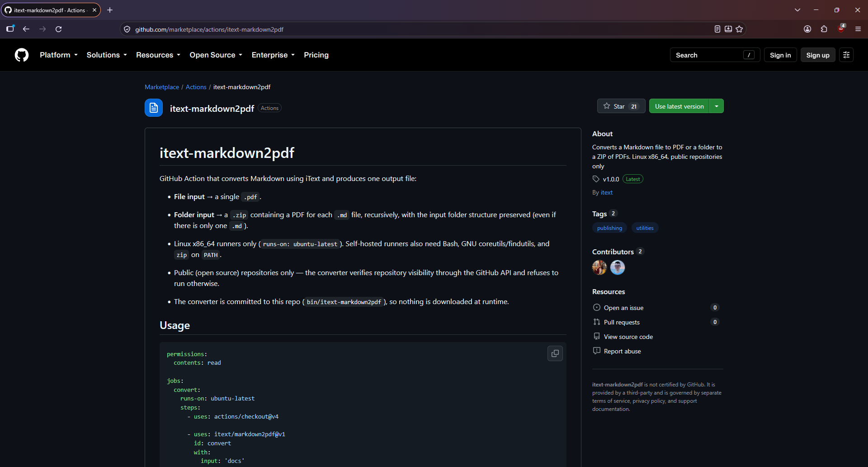Go to the Actions breadcrumb
Image resolution: width=868 pixels, height=467 pixels.
coord(196,87)
